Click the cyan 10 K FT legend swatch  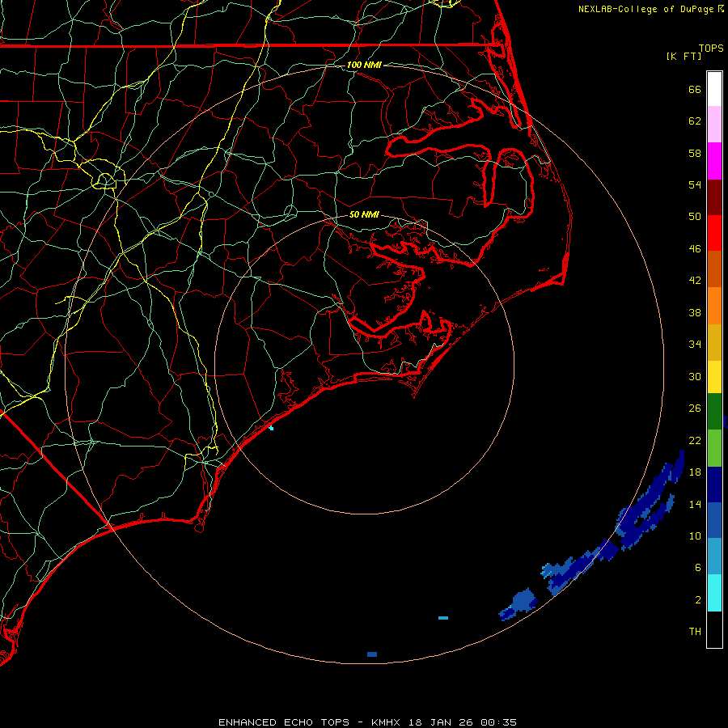point(714,593)
